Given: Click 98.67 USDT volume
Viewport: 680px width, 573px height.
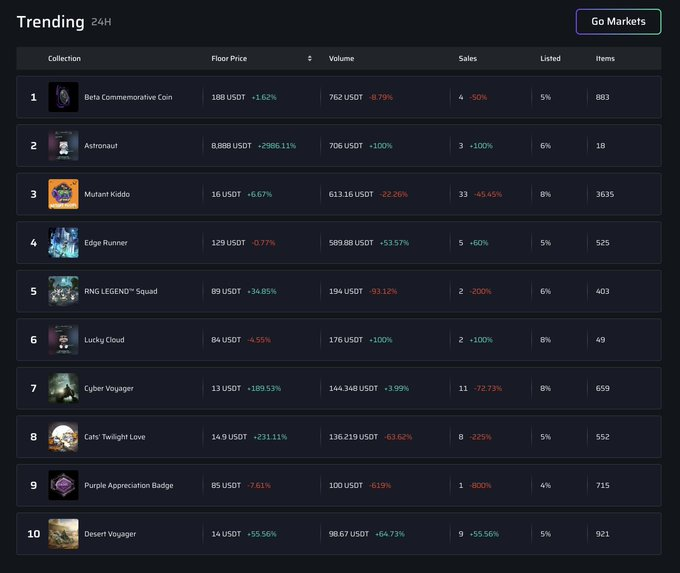Looking at the screenshot, I should (349, 534).
